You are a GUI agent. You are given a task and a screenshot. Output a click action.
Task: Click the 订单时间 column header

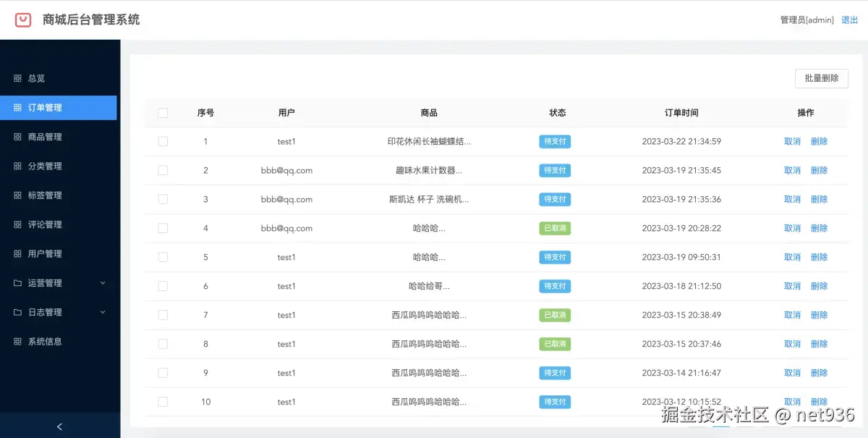(681, 113)
